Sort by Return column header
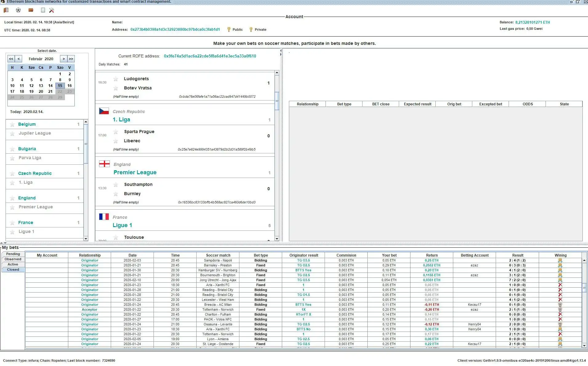The width and height of the screenshot is (588, 366). point(432,255)
